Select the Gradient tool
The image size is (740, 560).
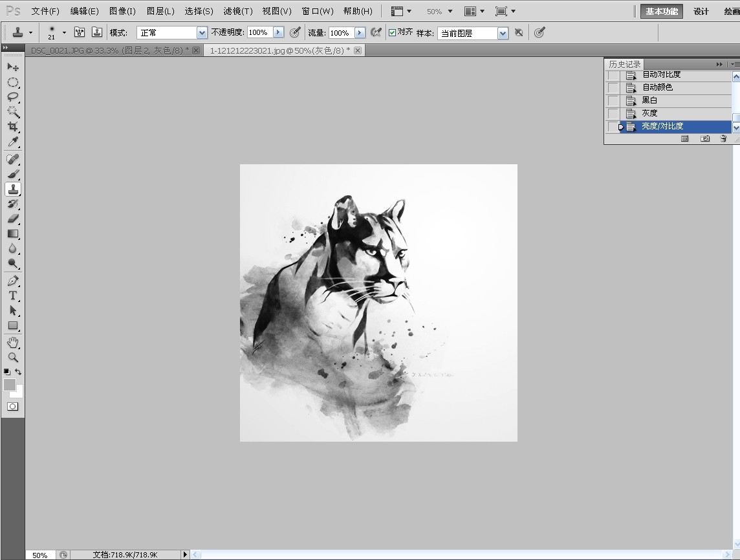point(13,233)
